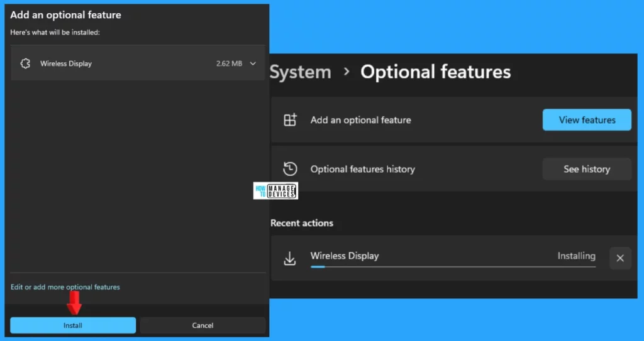
Task: Click the Wireless Display download icon
Action: [290, 259]
